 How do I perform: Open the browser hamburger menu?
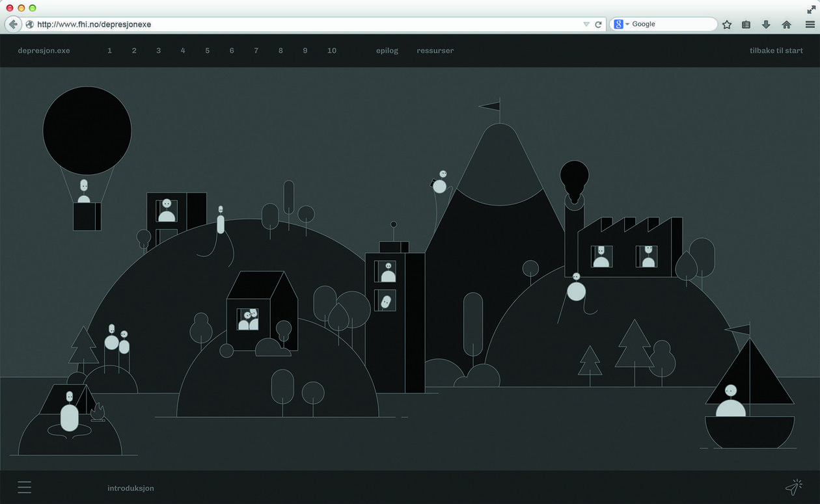point(810,25)
